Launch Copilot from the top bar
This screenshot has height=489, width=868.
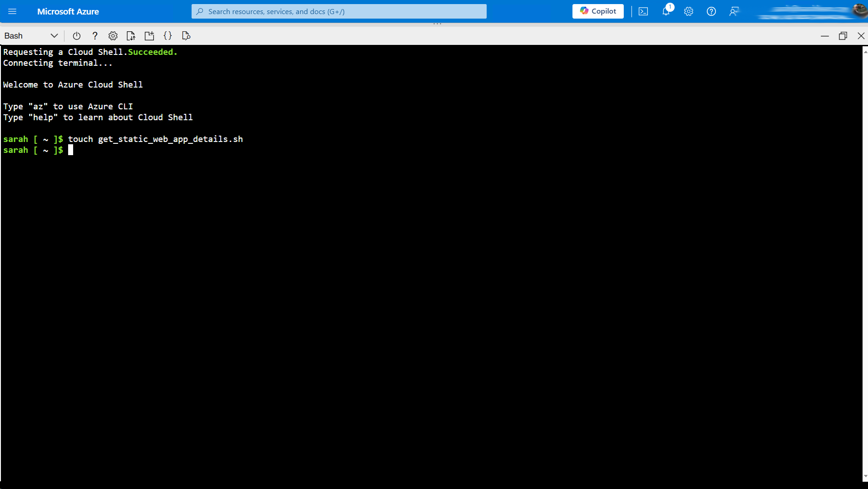tap(598, 11)
